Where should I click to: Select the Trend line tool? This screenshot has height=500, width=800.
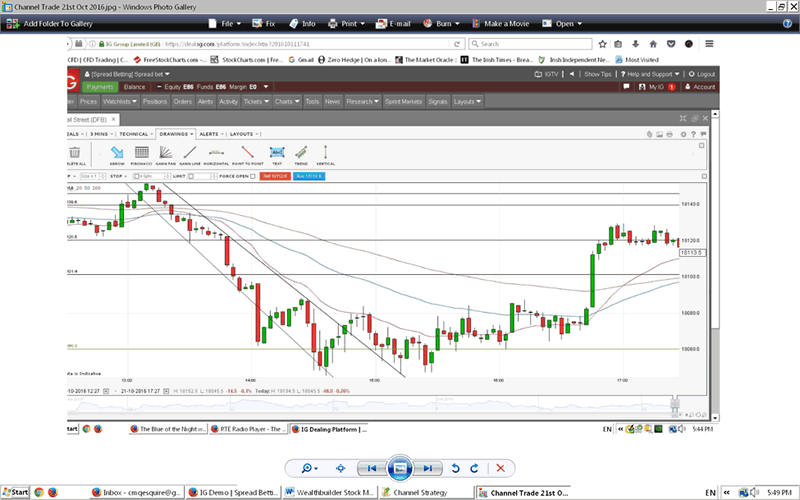pyautogui.click(x=301, y=154)
